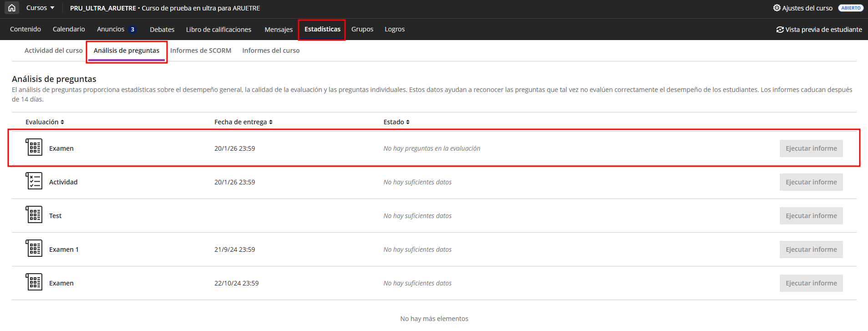Sort the list by Evaluación column

click(45, 122)
